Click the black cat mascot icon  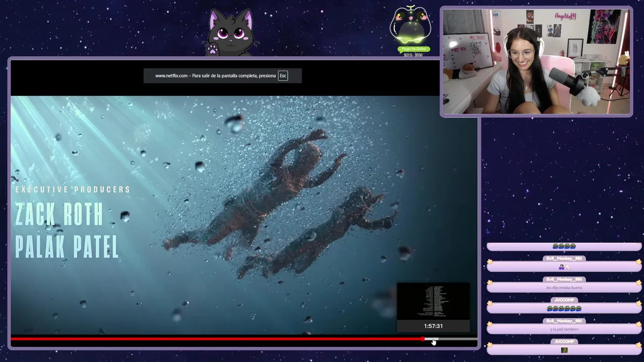pyautogui.click(x=231, y=33)
